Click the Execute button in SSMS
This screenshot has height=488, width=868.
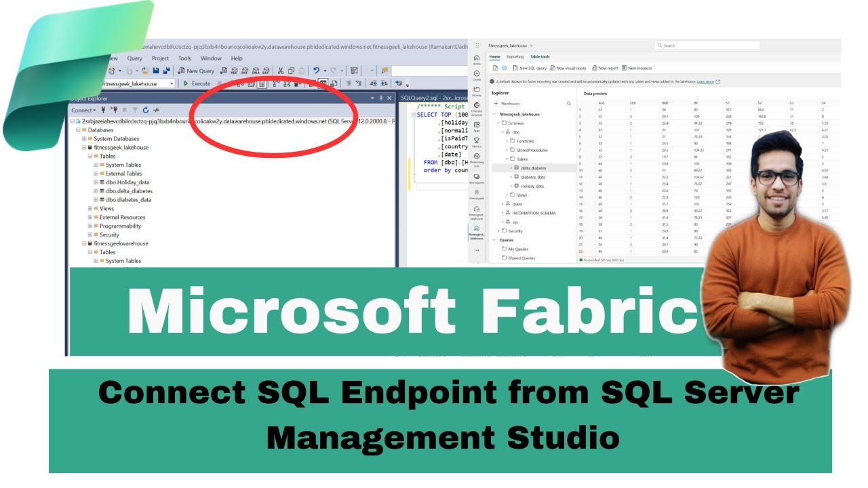[197, 83]
